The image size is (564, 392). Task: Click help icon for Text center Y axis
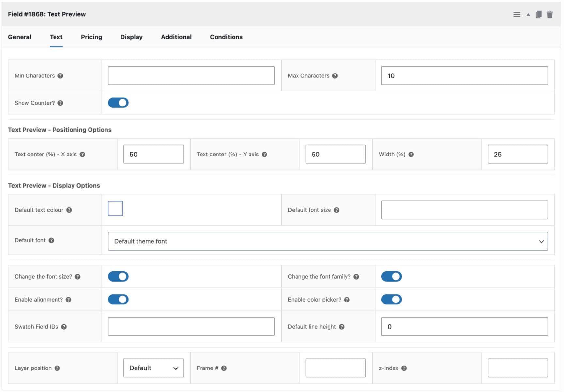pos(265,155)
